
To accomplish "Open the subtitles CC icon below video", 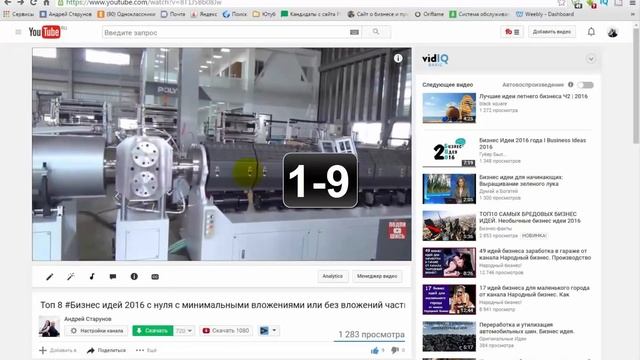I will pyautogui.click(x=155, y=277).
